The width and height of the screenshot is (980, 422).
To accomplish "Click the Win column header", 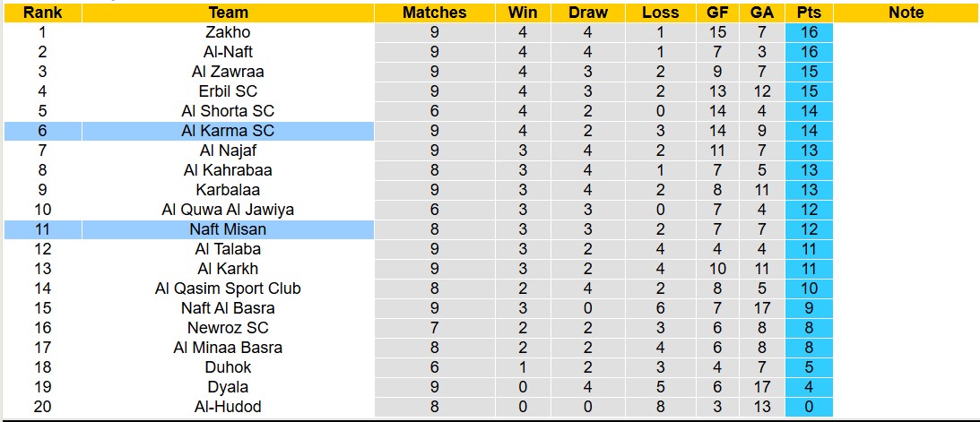I will 523,13.
